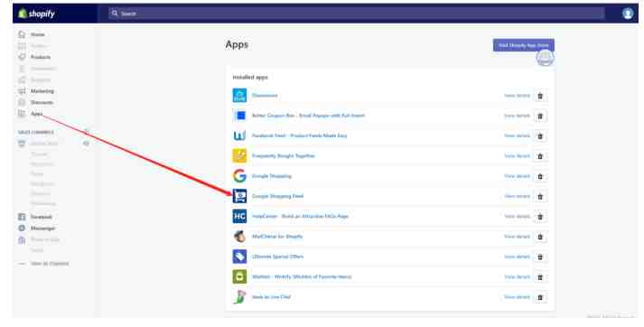Open Ultimate Special Offers app
The image size is (644, 327).
coord(277,257)
